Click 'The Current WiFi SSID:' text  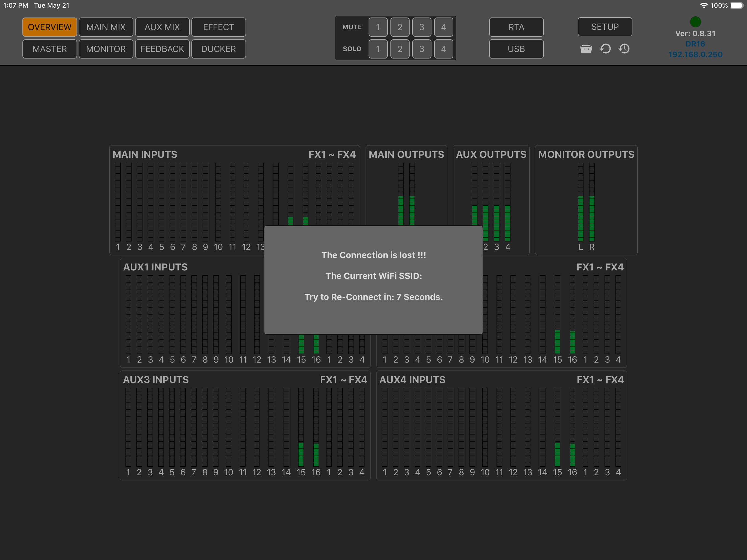point(373,276)
